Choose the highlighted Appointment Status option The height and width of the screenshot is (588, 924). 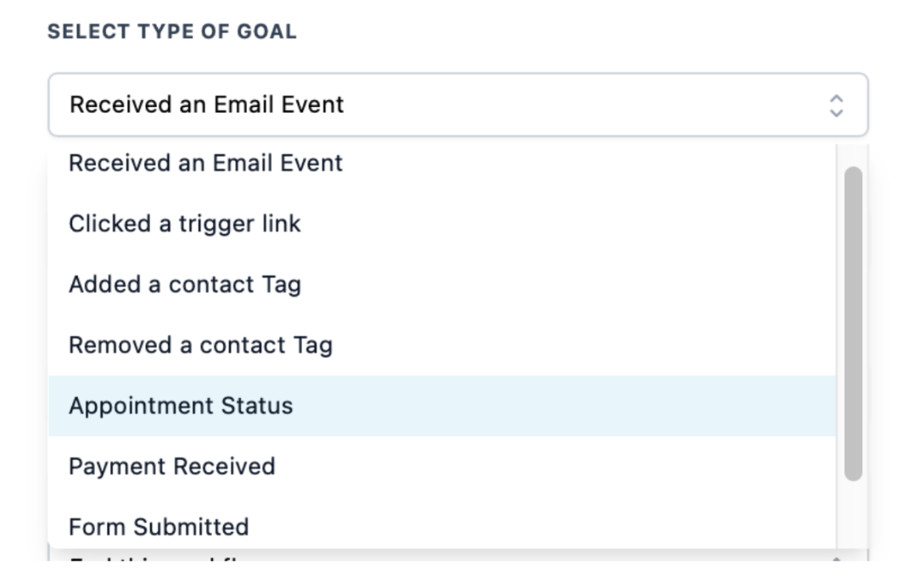181,406
